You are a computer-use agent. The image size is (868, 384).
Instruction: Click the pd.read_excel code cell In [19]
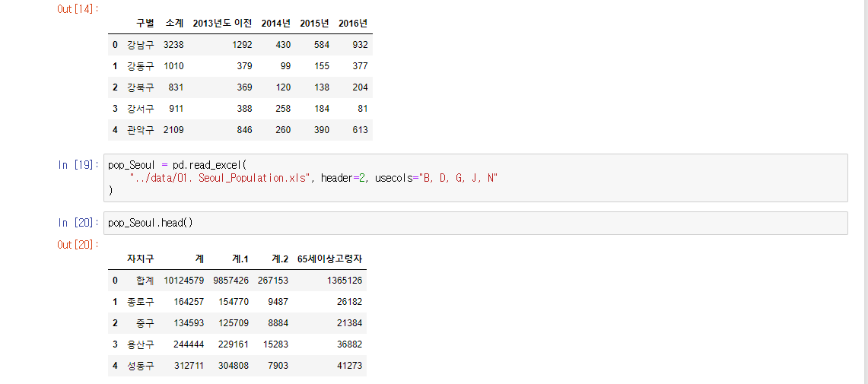(x=475, y=178)
